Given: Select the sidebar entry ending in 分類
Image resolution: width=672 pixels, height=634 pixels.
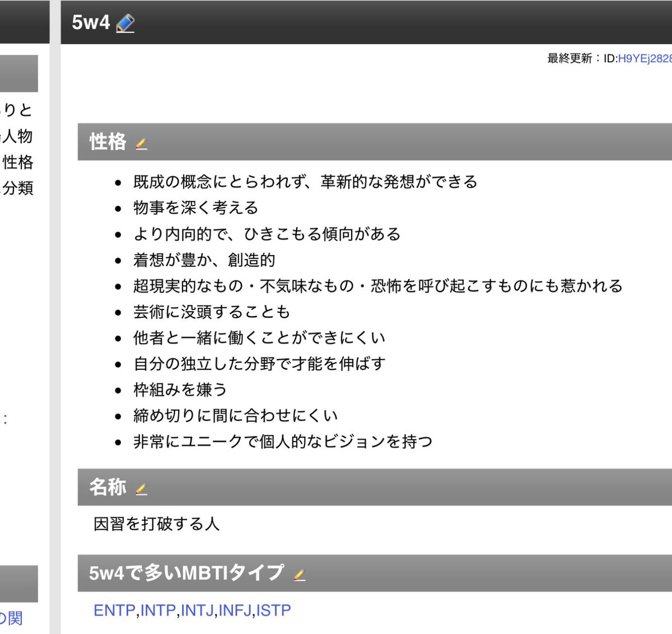Looking at the screenshot, I should click(x=17, y=188).
